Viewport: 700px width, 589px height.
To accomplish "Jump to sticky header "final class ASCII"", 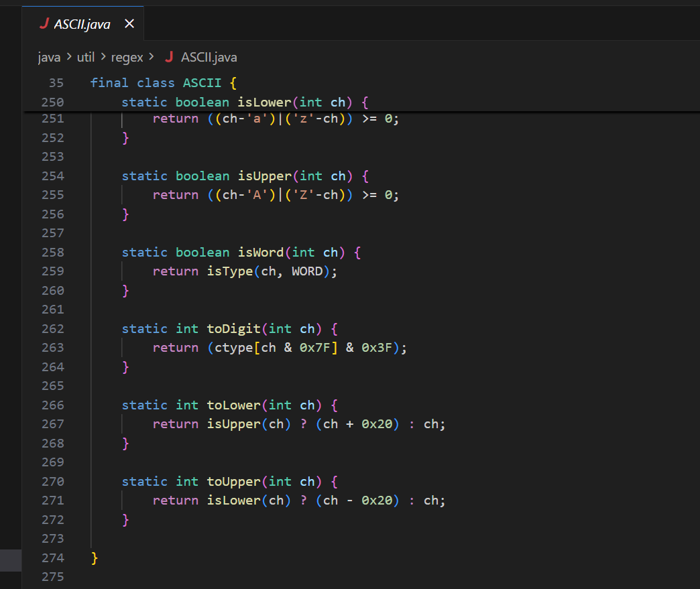I will pyautogui.click(x=164, y=83).
